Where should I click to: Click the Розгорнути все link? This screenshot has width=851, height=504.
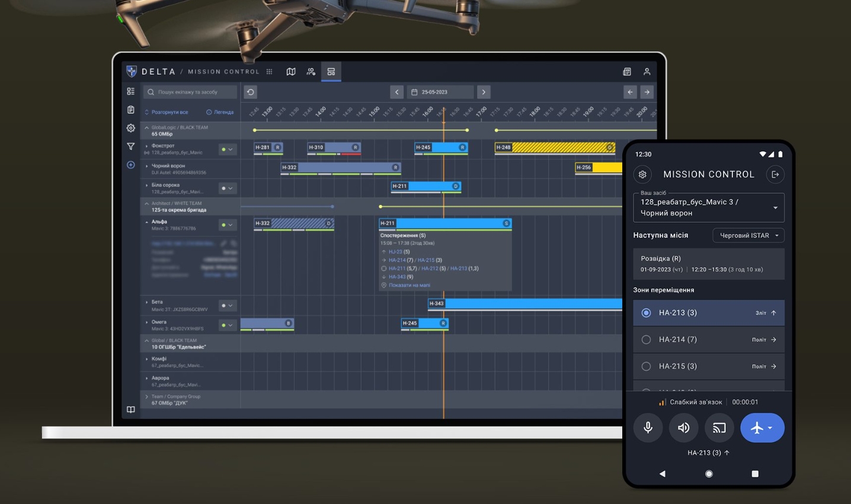(x=169, y=112)
